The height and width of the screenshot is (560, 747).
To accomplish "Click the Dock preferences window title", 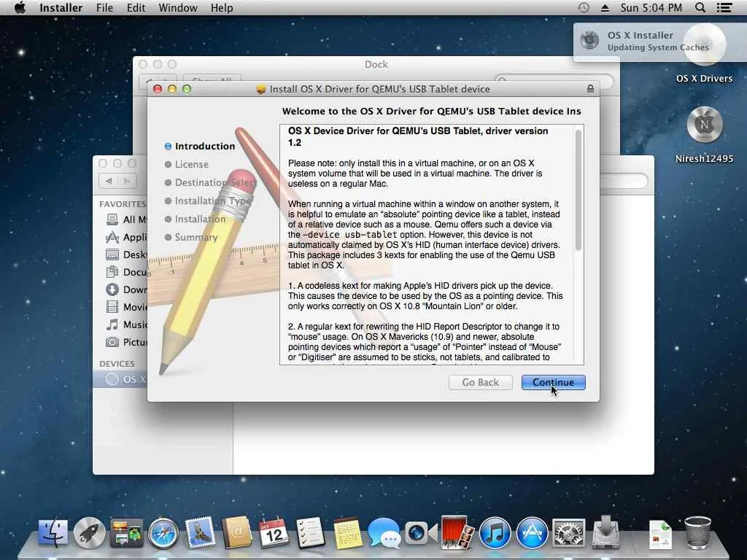I will coord(376,64).
